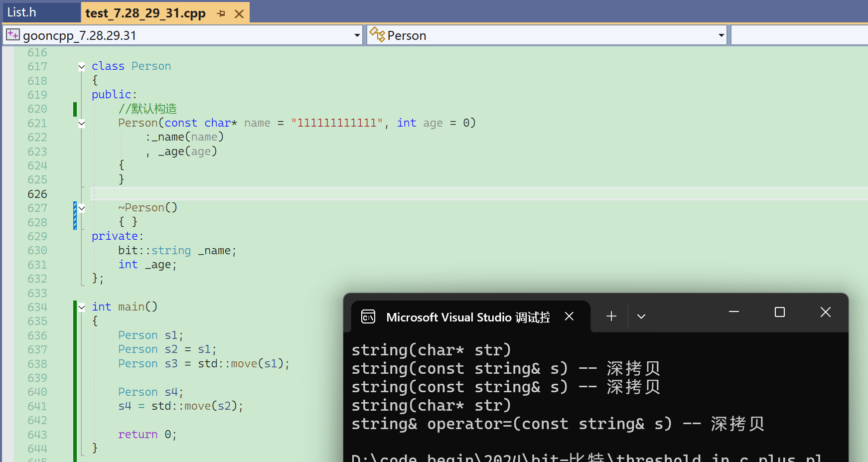This screenshot has height=462, width=868.
Task: Click 'class Person' declaration
Action: click(131, 66)
